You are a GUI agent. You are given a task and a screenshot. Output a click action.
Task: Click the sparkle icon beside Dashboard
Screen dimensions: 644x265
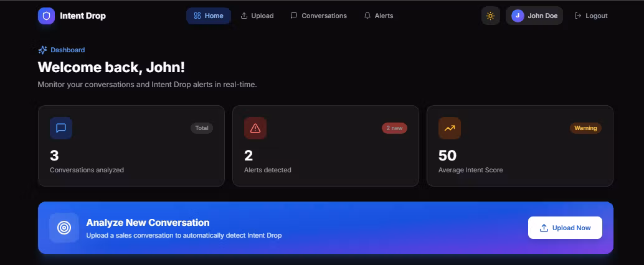pyautogui.click(x=42, y=50)
